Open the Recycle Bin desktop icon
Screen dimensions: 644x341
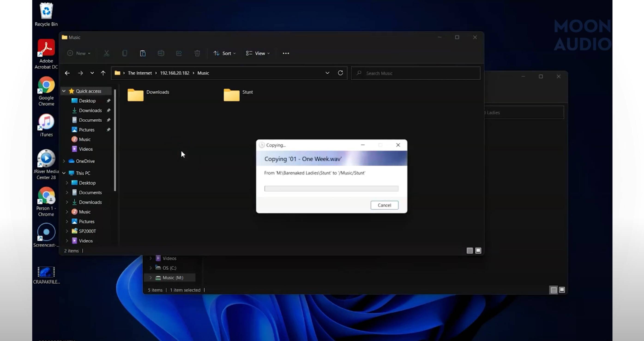46,14
